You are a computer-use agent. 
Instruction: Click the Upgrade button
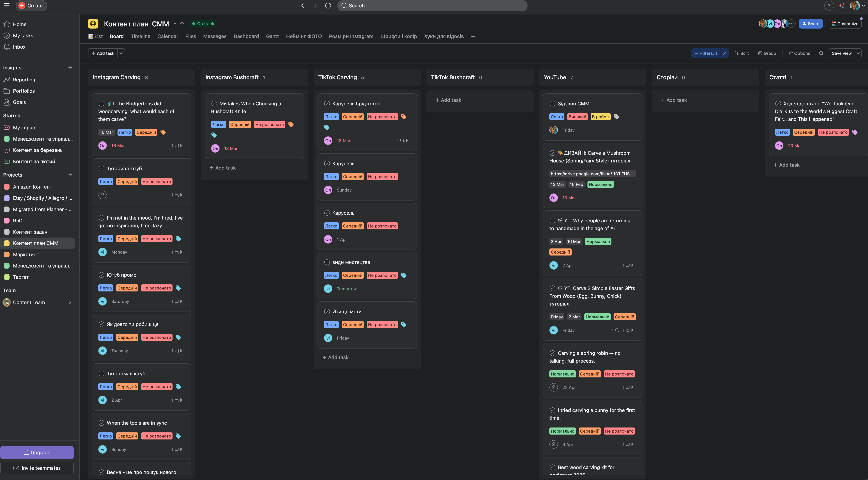[37, 452]
